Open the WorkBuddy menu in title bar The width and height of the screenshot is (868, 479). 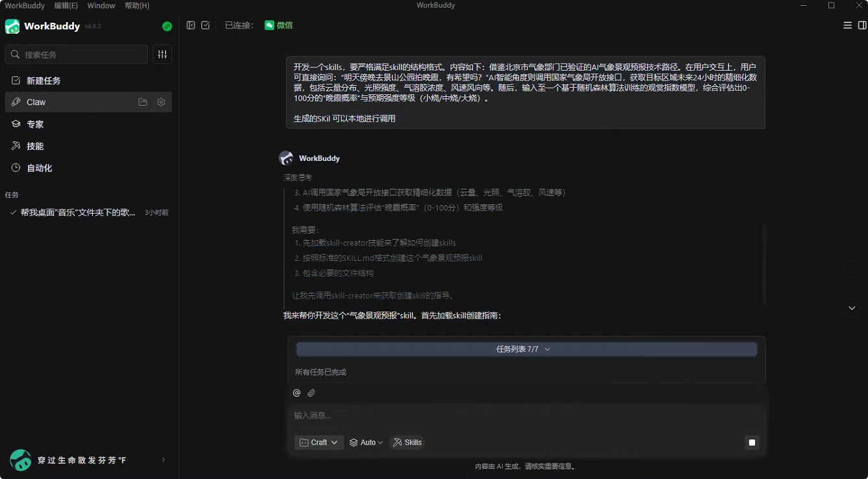coord(25,5)
